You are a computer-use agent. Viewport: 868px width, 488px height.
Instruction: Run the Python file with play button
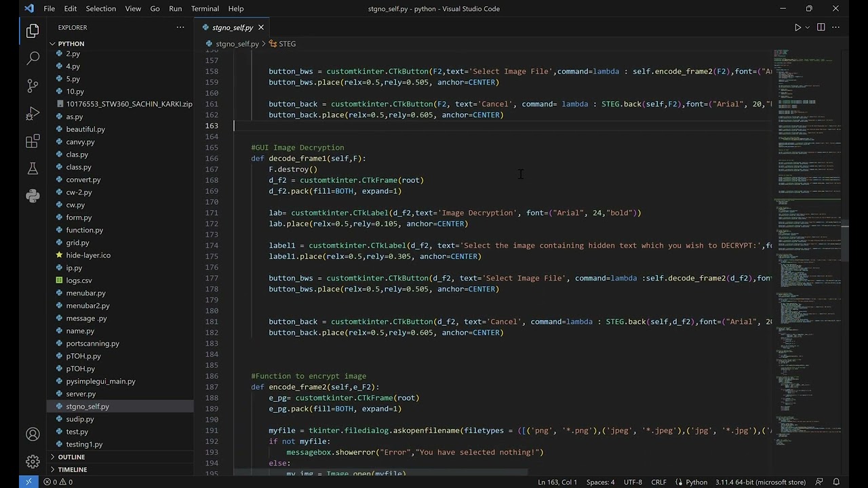click(797, 27)
